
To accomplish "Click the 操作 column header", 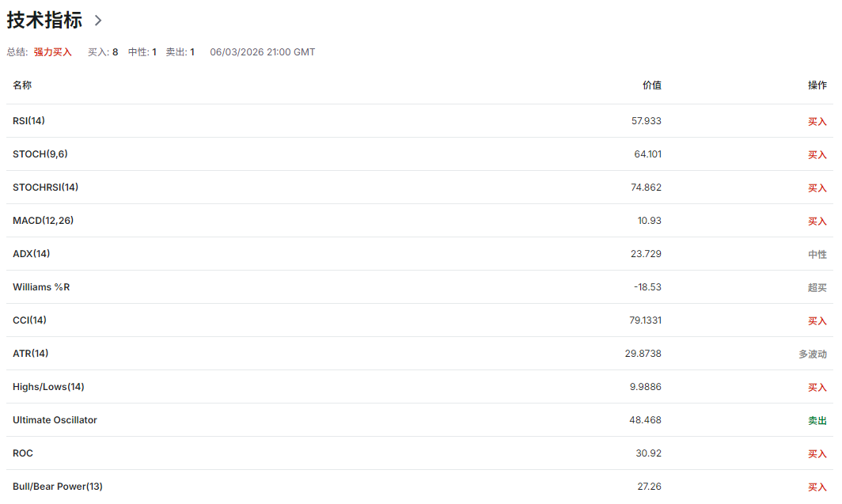I will pos(817,85).
